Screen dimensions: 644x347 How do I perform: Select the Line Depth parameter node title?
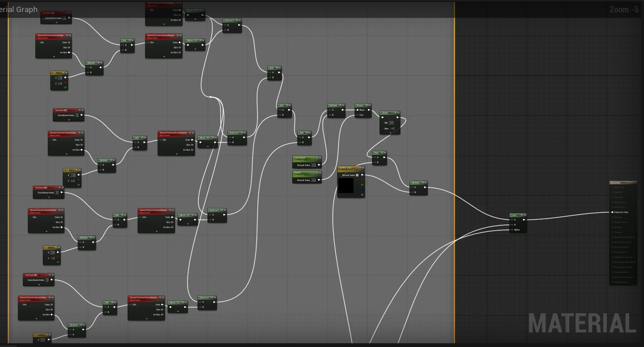[300, 158]
